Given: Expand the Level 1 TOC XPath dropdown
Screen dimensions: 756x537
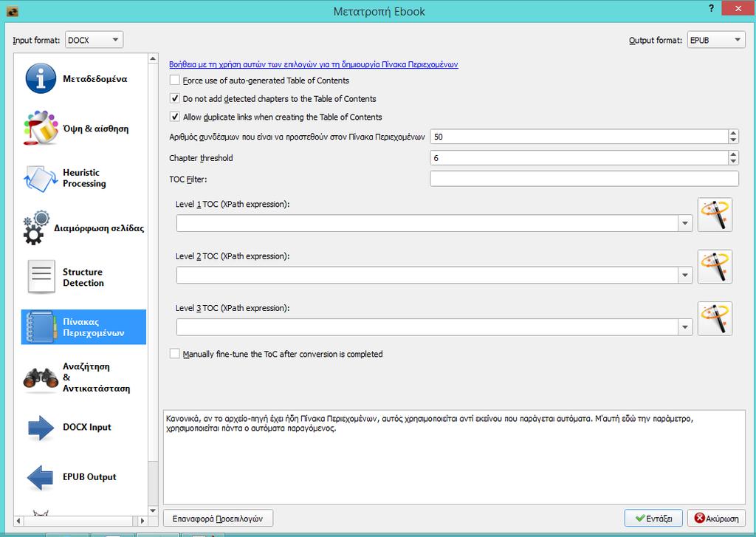Looking at the screenshot, I should coord(684,223).
